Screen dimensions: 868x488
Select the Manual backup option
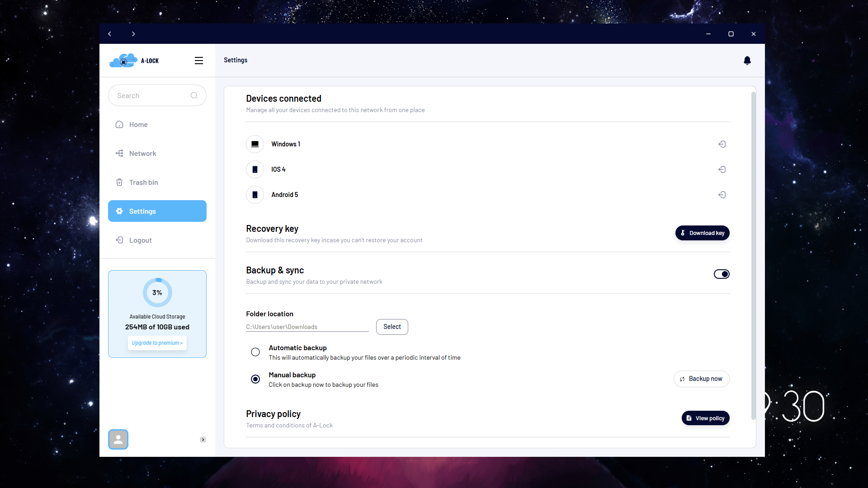point(255,379)
